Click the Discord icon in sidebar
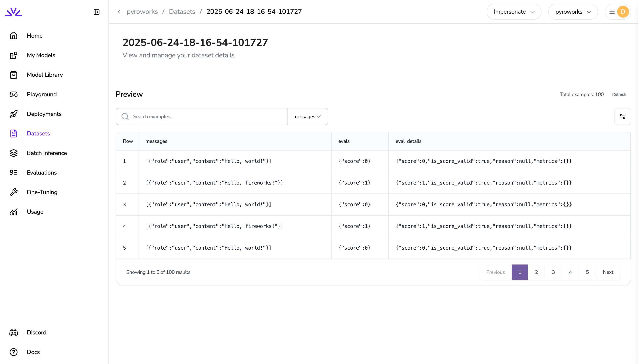The width and height of the screenshot is (638, 364). tap(13, 333)
